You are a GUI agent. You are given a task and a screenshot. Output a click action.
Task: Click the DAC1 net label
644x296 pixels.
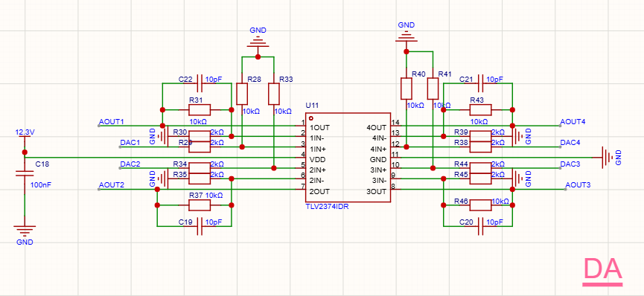pyautogui.click(x=130, y=143)
